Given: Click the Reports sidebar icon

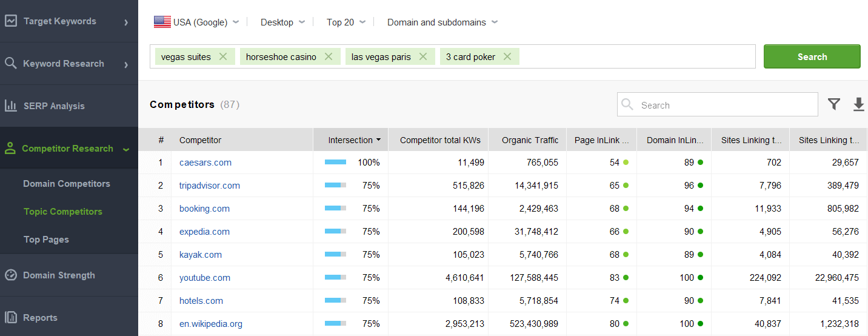Looking at the screenshot, I should coord(11,317).
